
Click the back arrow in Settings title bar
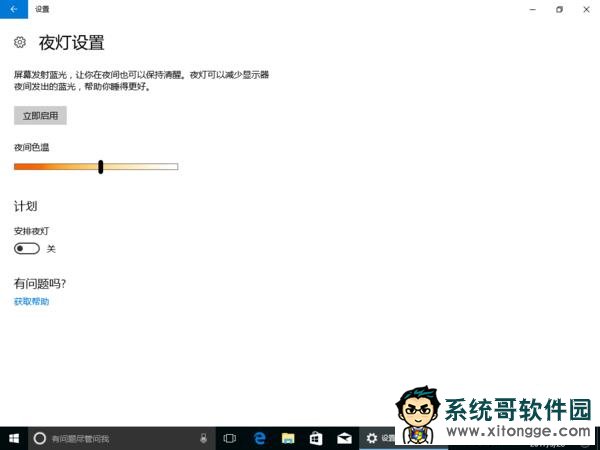tap(14, 9)
